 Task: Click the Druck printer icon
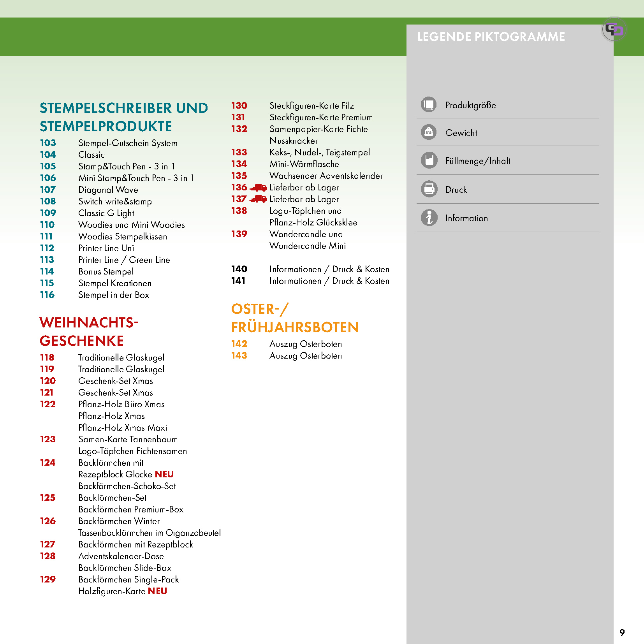(x=429, y=189)
